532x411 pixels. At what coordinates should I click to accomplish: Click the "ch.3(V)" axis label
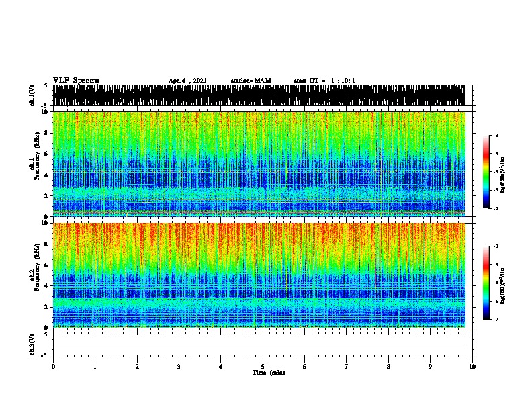(32, 345)
